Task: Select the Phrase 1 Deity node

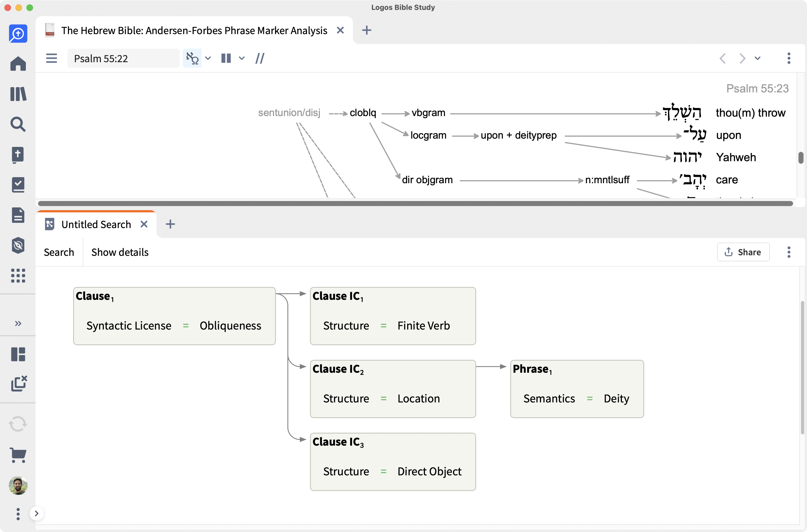Action: [x=577, y=389]
